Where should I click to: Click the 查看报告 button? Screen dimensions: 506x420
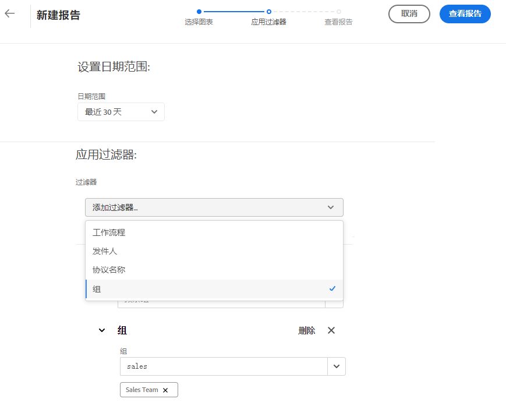coord(465,14)
